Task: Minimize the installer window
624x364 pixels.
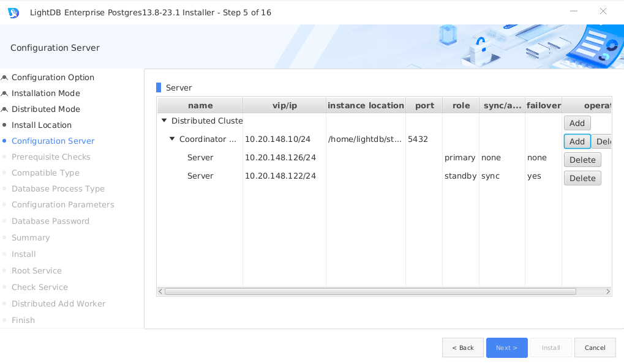Action: [x=573, y=11]
